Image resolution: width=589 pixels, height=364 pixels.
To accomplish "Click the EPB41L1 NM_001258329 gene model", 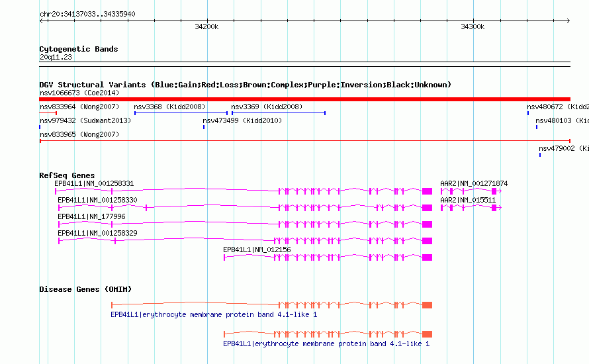I will (x=246, y=241).
